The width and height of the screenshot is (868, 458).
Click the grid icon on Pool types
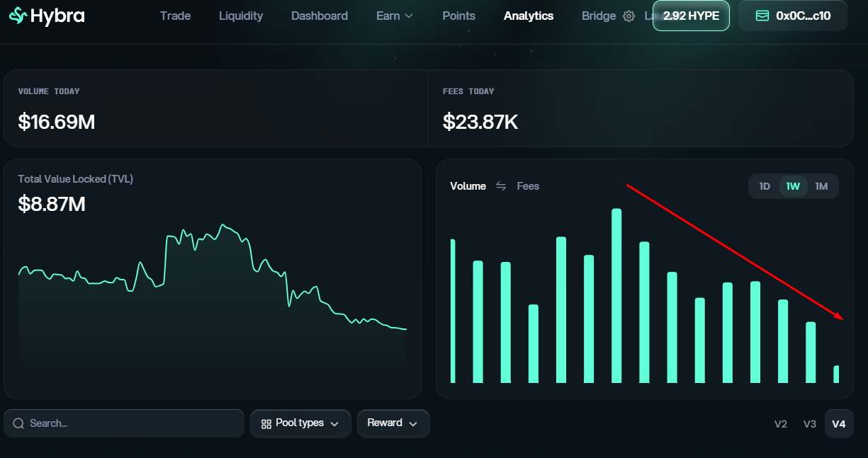tap(266, 424)
